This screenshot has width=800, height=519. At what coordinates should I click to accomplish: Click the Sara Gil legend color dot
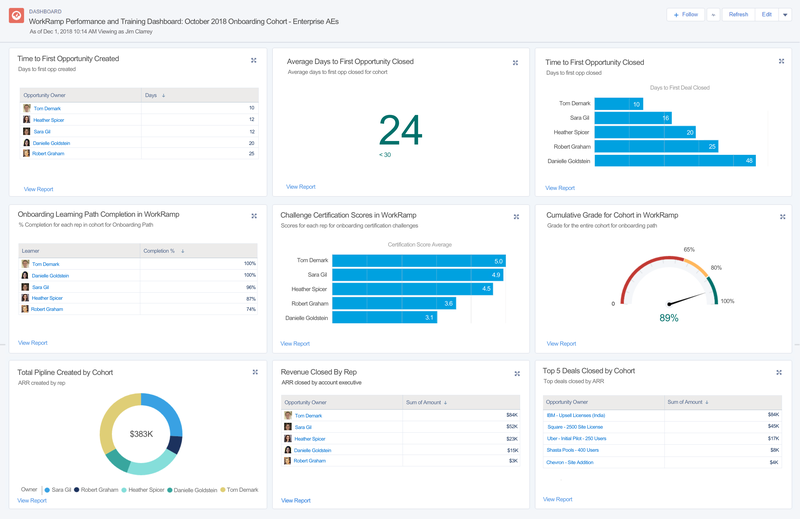click(47, 490)
